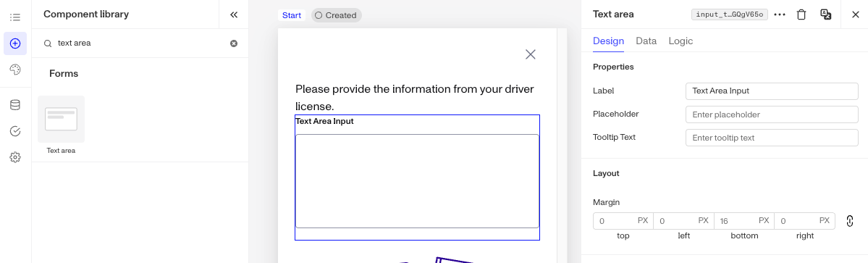Click the search magnifier icon
Image resolution: width=868 pixels, height=263 pixels.
(48, 43)
